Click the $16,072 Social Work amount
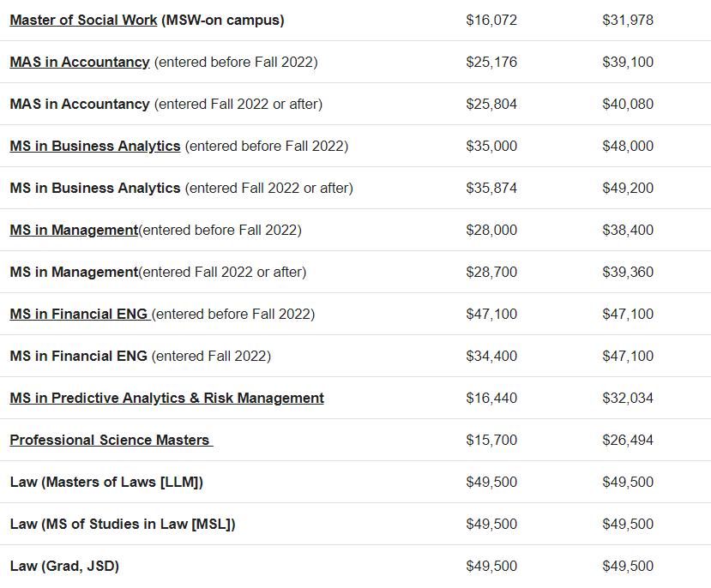 coord(491,20)
